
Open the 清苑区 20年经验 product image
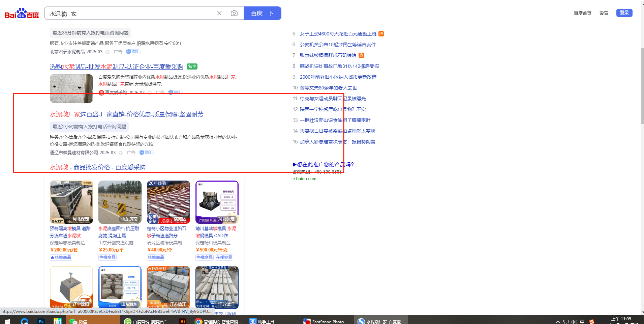point(168,202)
